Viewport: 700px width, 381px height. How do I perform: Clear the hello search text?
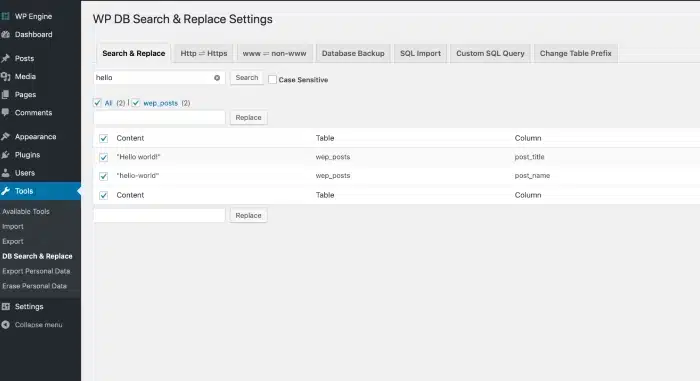[x=217, y=78]
